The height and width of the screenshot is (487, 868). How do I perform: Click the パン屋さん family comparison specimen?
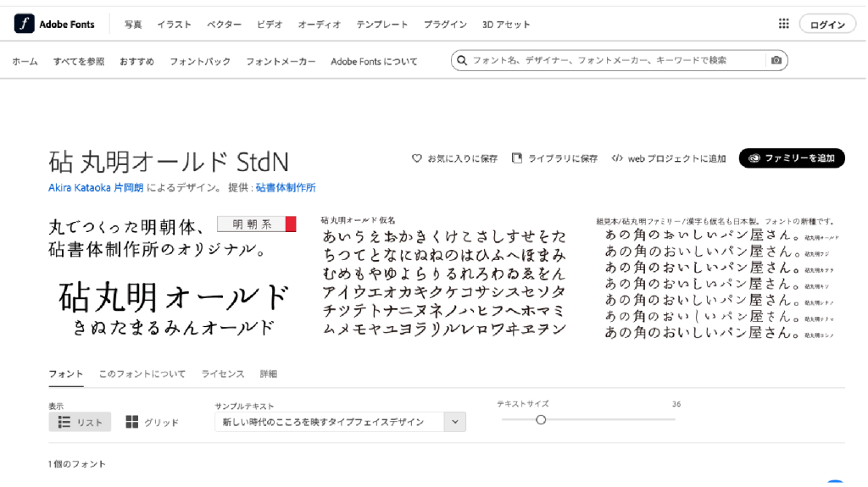click(x=717, y=279)
